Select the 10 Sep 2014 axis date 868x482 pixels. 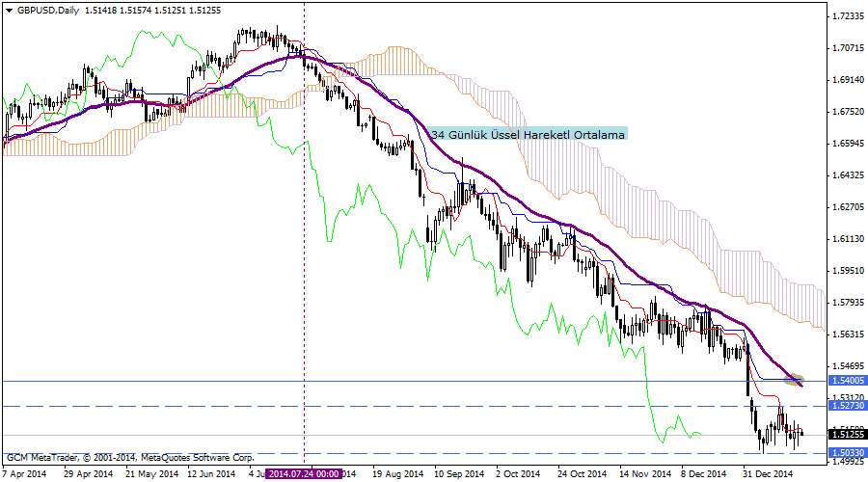[457, 474]
